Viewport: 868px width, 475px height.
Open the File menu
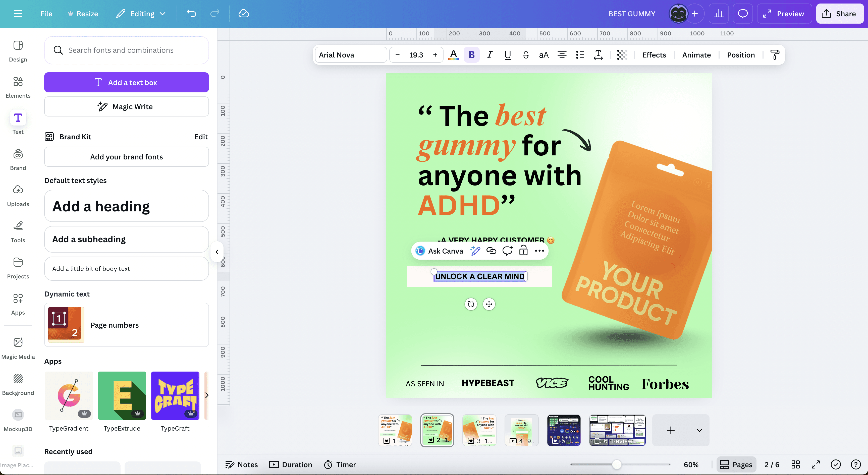pyautogui.click(x=46, y=14)
